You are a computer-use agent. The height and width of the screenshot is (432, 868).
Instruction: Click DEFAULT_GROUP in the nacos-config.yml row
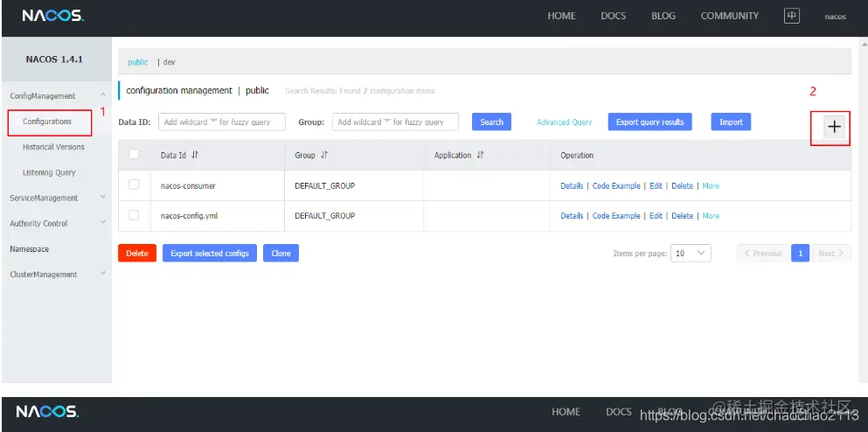tap(324, 216)
